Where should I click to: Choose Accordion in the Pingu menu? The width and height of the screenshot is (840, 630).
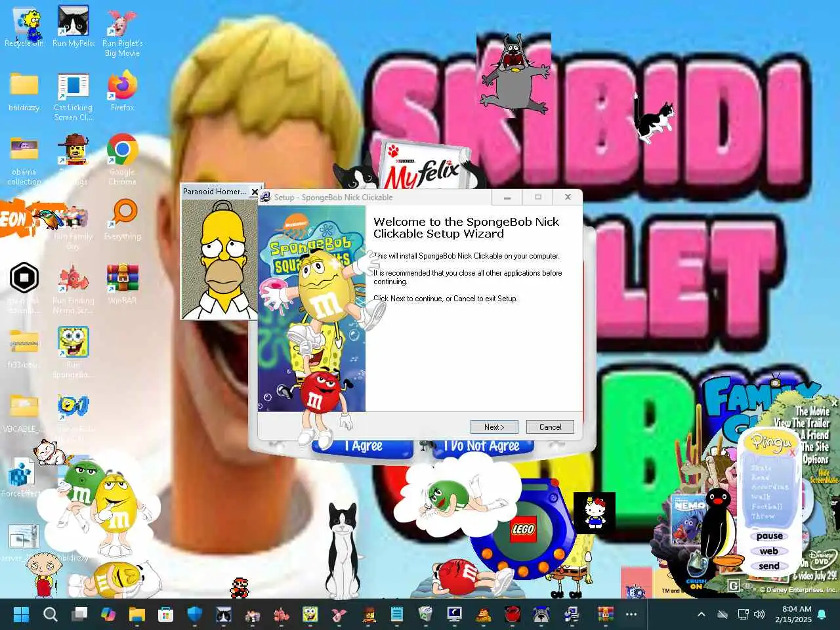(x=770, y=487)
